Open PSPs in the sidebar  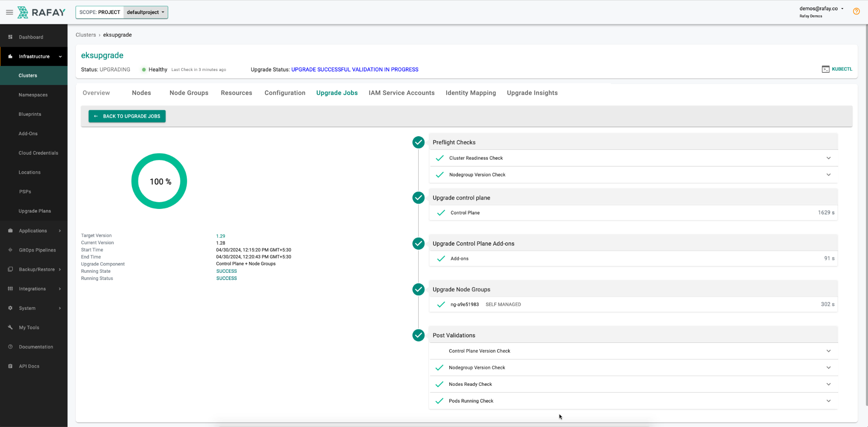pyautogui.click(x=25, y=192)
